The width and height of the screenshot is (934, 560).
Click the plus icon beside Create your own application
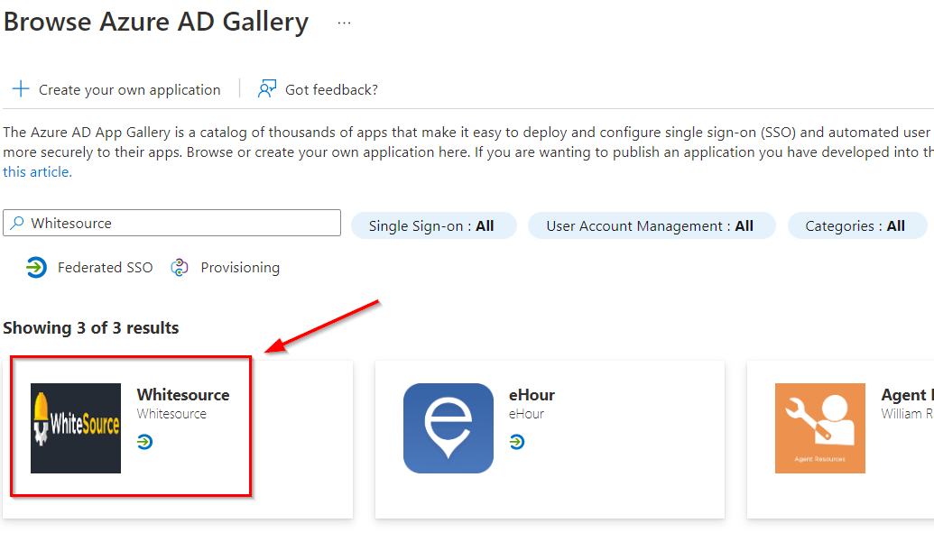20,89
